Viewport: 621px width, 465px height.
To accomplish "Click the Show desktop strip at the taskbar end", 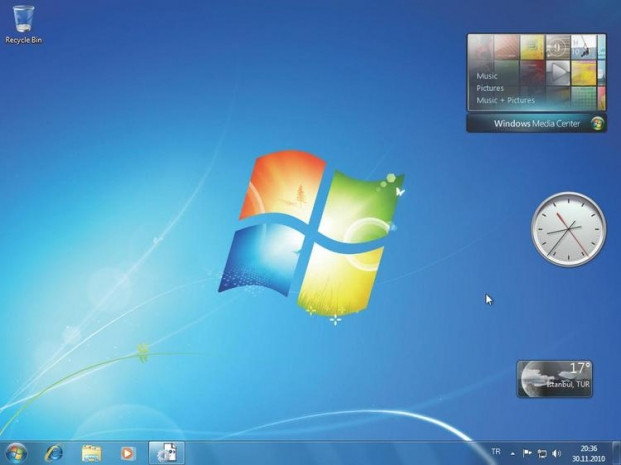I will click(x=617, y=453).
